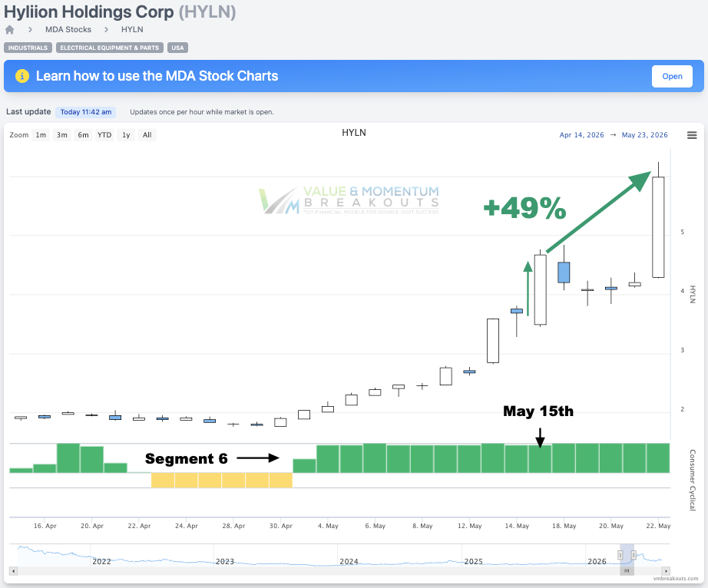
Task: Click the Learn how to use MDA Stock Charts text
Action: 157,76
